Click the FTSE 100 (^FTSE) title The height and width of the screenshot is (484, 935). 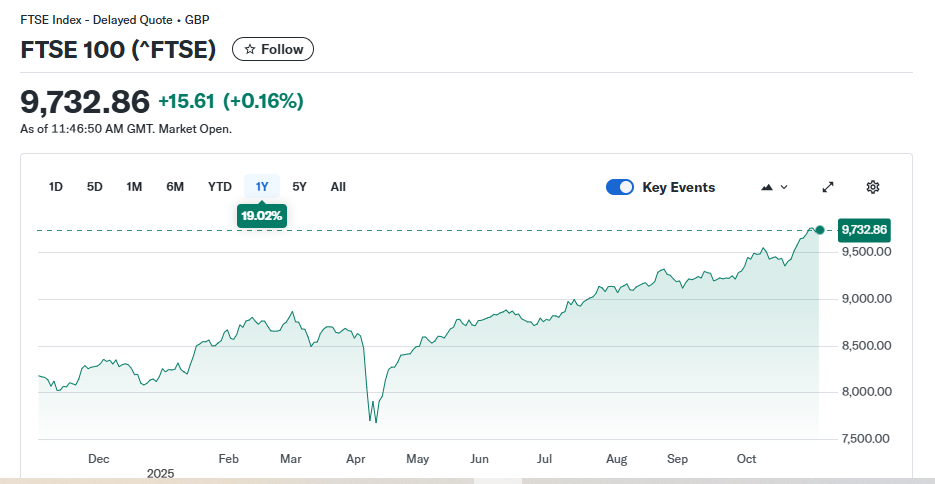click(x=118, y=50)
